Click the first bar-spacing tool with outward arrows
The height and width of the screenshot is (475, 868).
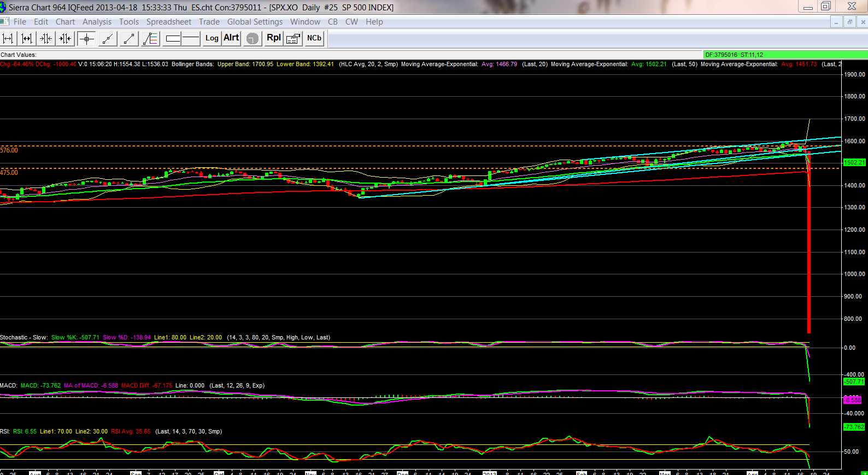pyautogui.click(x=8, y=38)
